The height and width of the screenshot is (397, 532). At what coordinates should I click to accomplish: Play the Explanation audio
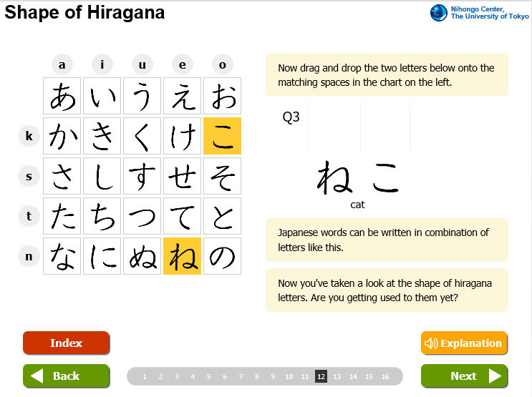click(x=464, y=343)
